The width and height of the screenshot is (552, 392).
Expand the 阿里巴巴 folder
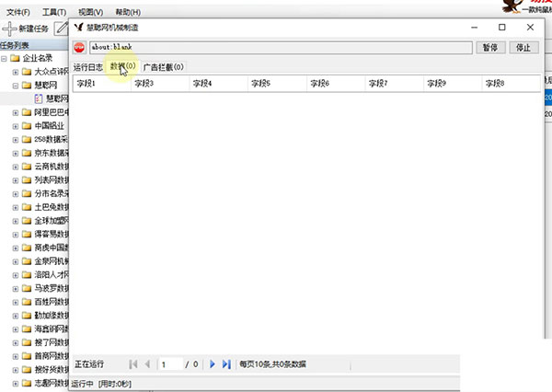pos(16,112)
